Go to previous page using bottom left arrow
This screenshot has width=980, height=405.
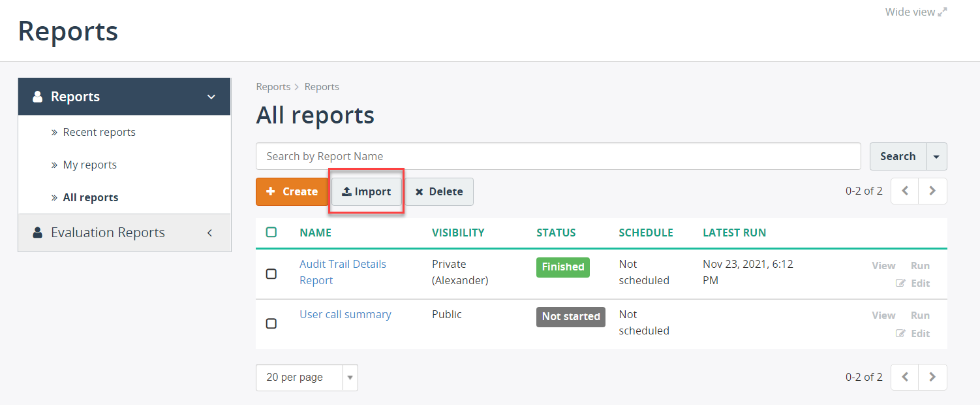[x=904, y=377]
